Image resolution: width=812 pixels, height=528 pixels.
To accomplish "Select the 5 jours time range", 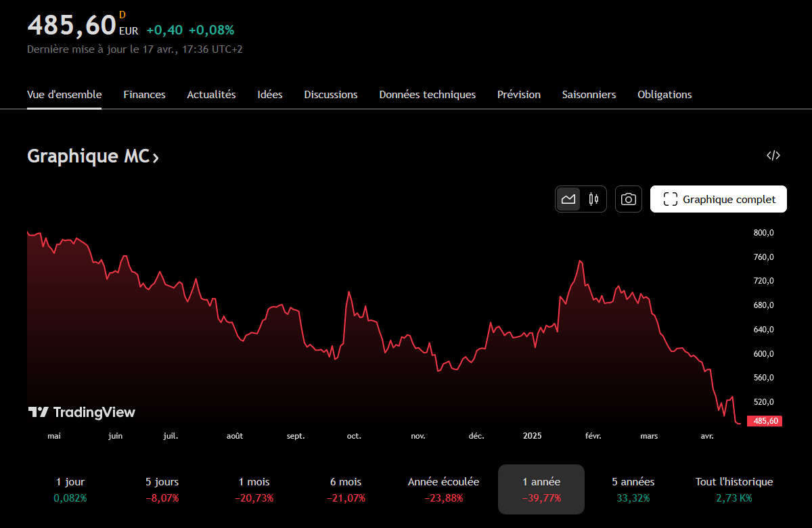I will click(x=162, y=489).
